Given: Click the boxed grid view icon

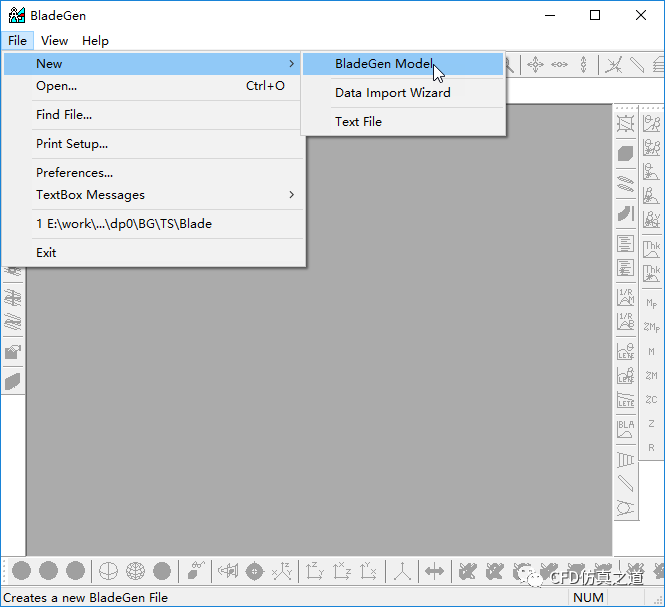Looking at the screenshot, I should pyautogui.click(x=626, y=123).
